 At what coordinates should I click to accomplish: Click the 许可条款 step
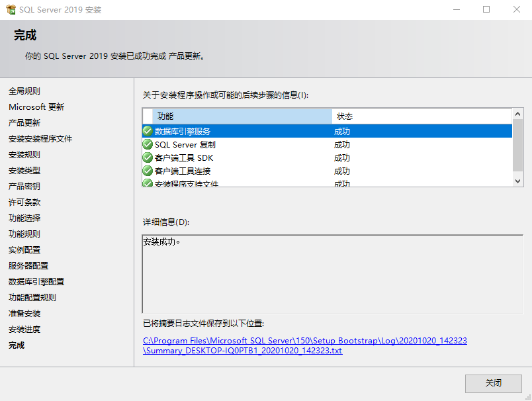click(x=24, y=202)
